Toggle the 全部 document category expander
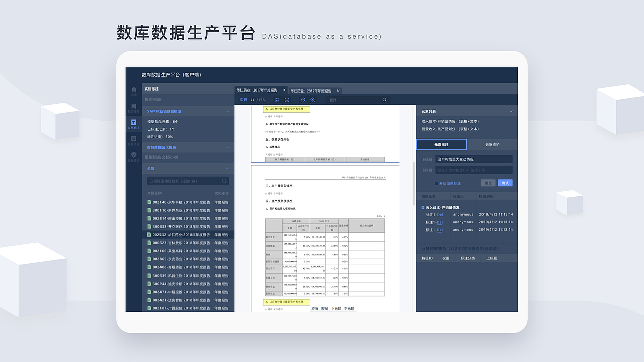 coord(227,169)
